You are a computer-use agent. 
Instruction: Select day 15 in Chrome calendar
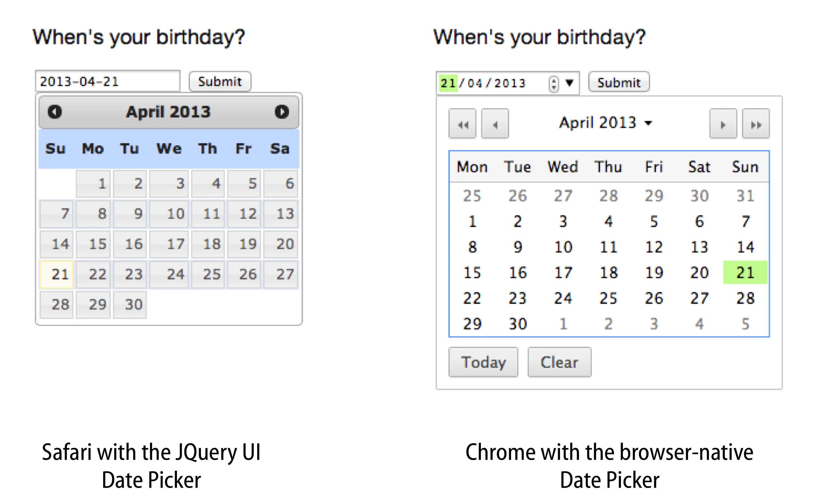pyautogui.click(x=472, y=273)
